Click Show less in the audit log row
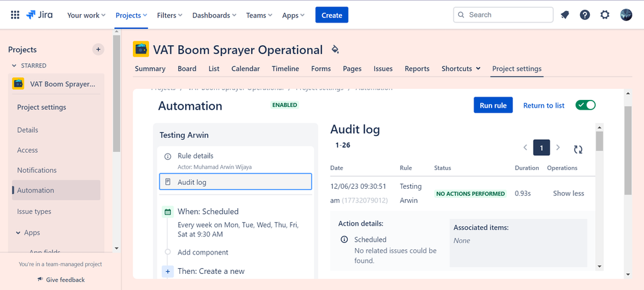 pos(568,193)
